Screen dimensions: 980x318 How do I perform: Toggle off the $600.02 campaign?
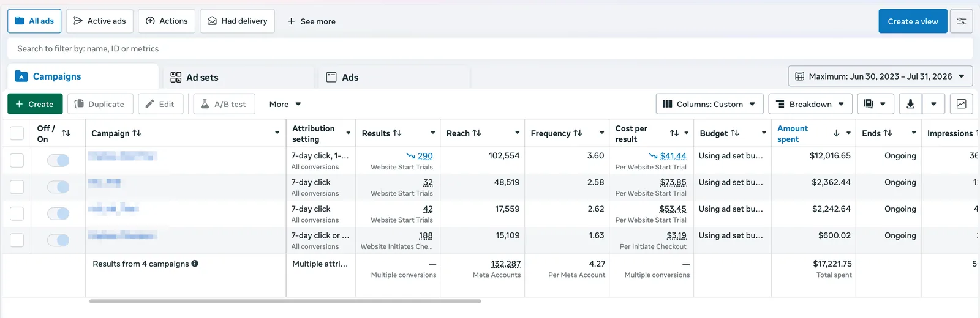58,240
